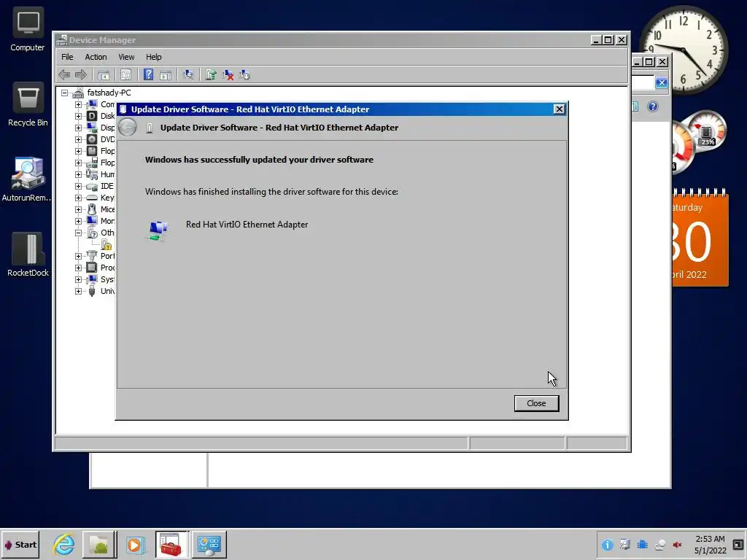Toggle Show/Hide Console Tree toolbar icon
Viewport: 747px width, 560px height.
tap(104, 75)
